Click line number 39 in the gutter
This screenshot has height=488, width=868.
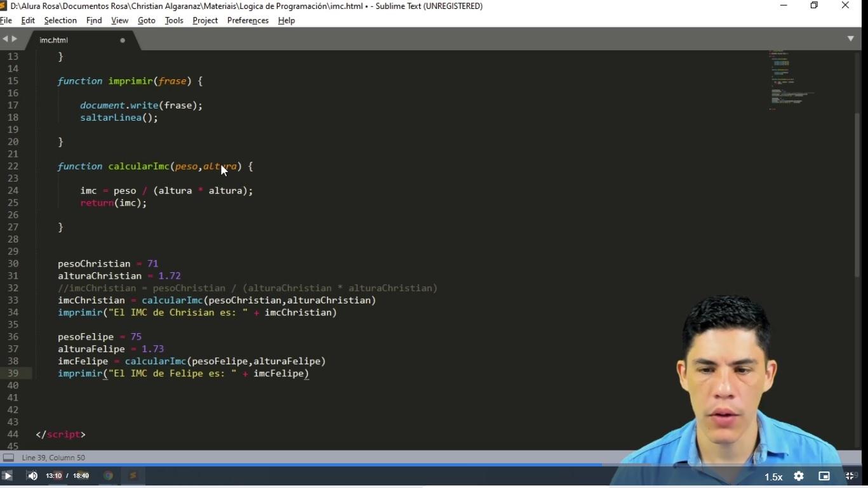point(13,373)
